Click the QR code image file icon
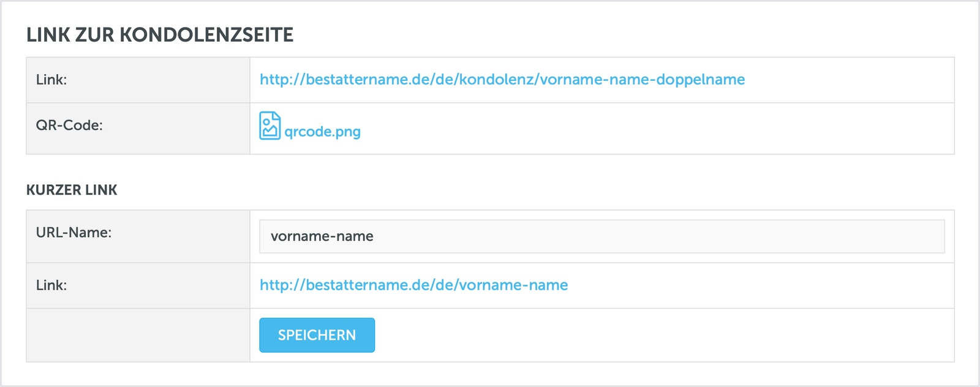The width and height of the screenshot is (980, 387). pyautogui.click(x=269, y=126)
